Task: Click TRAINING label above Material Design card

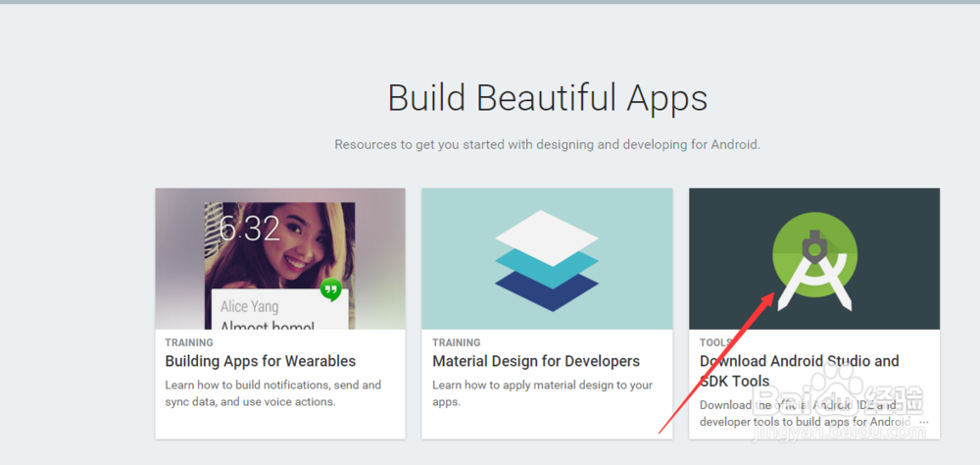Action: (x=457, y=342)
